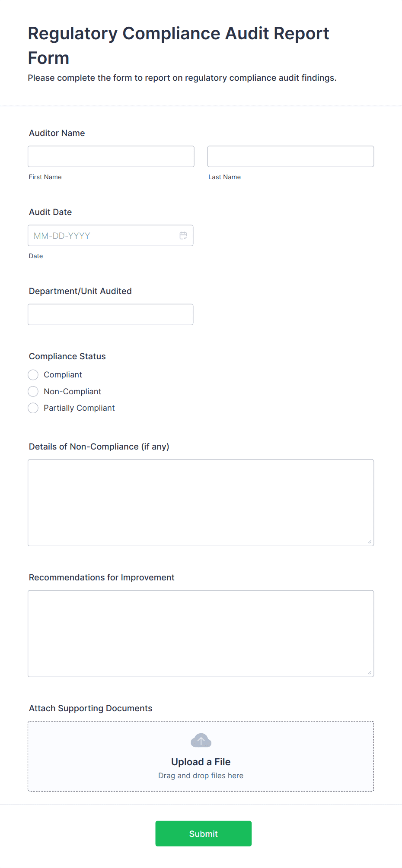Click the Department/Unit Audited input
The image size is (402, 868).
click(x=111, y=314)
